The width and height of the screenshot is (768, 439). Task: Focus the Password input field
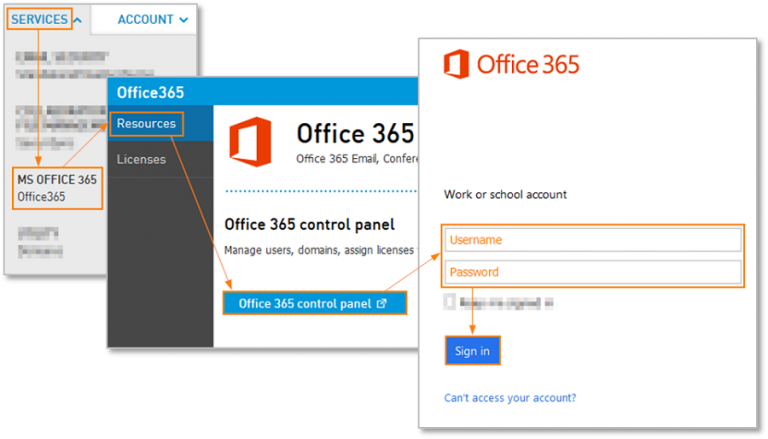pos(593,272)
